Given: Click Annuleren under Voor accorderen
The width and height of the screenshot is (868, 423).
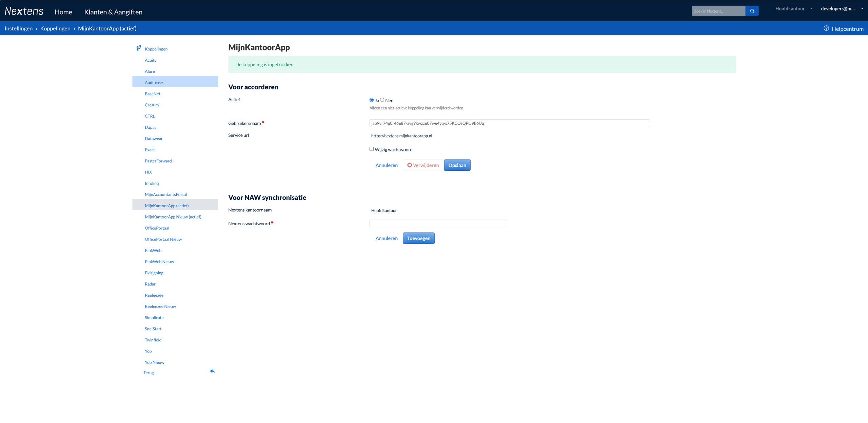Looking at the screenshot, I should (x=387, y=165).
